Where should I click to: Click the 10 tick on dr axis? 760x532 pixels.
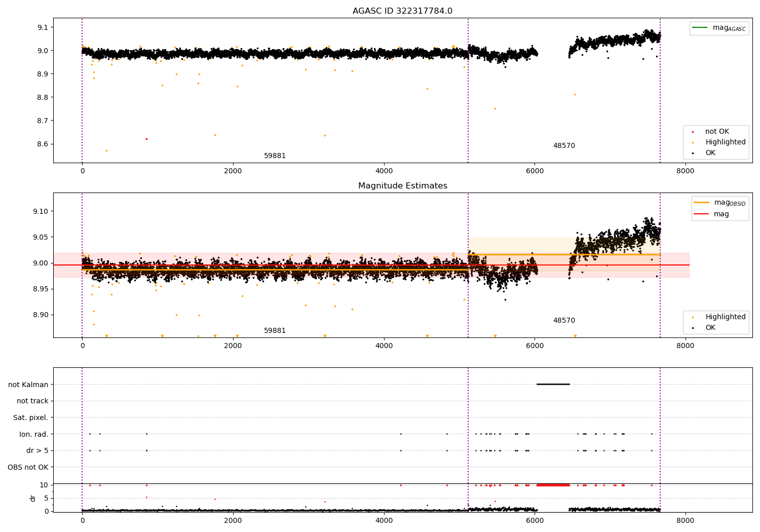44,485
